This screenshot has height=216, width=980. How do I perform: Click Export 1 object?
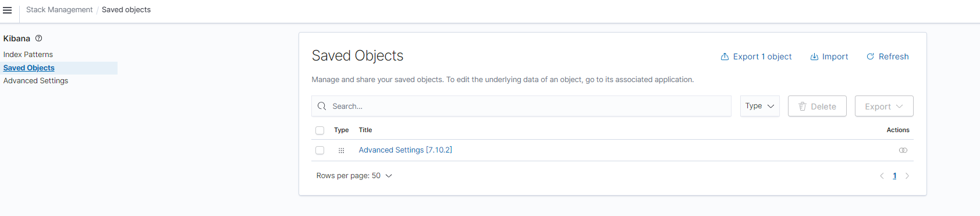pyautogui.click(x=756, y=56)
